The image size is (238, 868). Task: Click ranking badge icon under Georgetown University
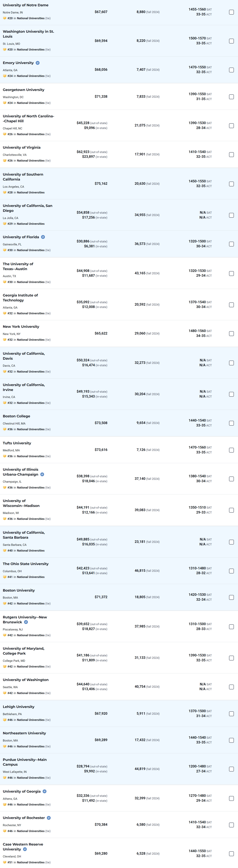5,103
